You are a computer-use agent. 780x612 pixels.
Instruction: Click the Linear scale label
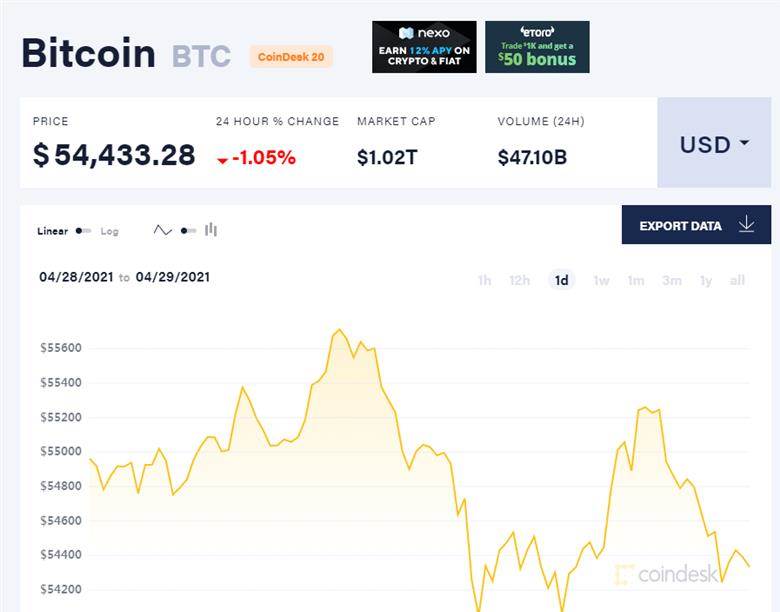click(52, 231)
